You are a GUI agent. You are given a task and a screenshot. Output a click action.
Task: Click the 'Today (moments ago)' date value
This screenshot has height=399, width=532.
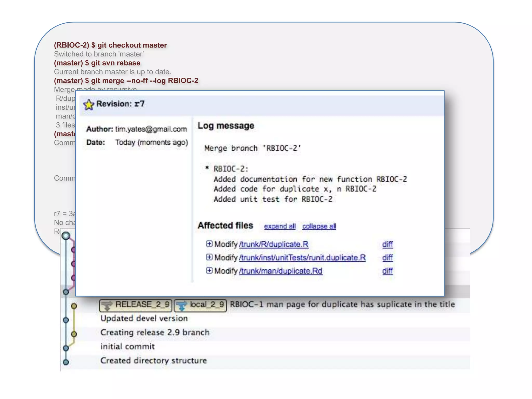pos(152,142)
